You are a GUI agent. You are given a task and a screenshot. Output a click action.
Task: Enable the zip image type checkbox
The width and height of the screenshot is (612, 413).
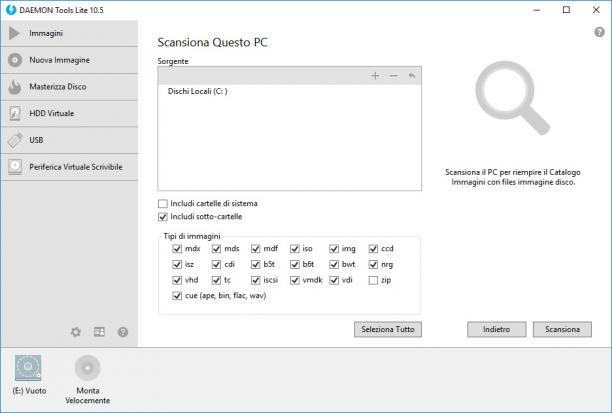373,280
